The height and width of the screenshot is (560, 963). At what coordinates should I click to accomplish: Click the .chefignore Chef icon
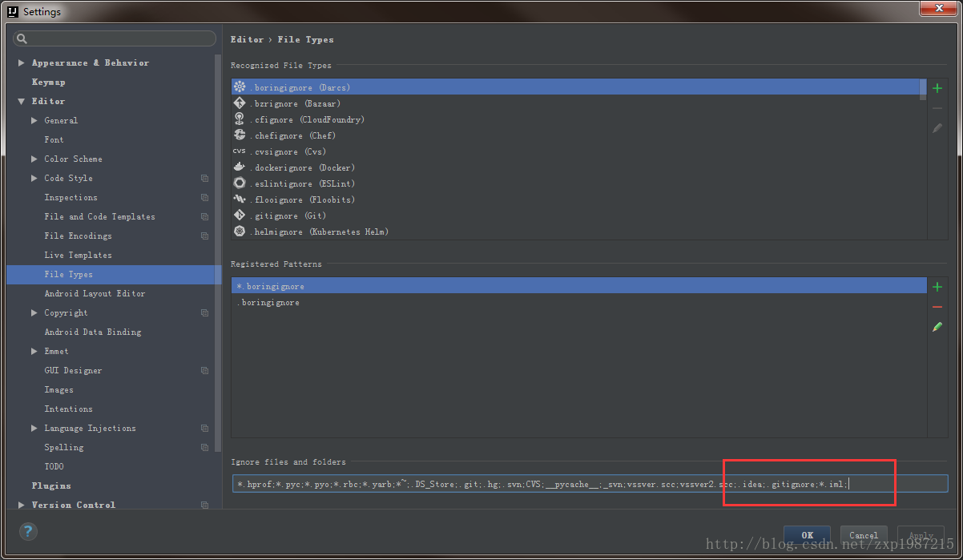pyautogui.click(x=240, y=135)
